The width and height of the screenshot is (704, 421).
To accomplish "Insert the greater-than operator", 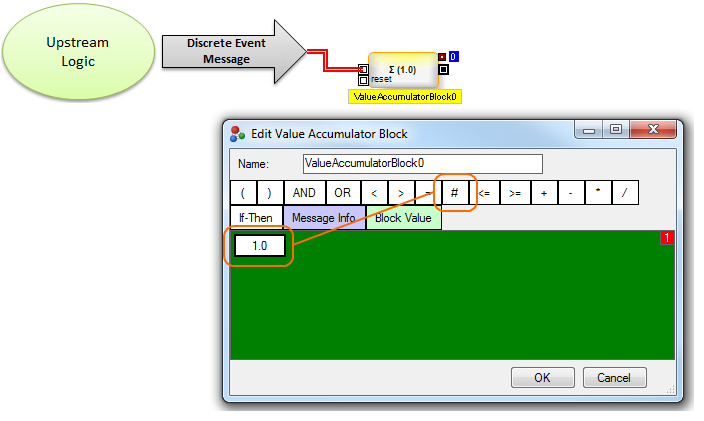I will (x=401, y=193).
